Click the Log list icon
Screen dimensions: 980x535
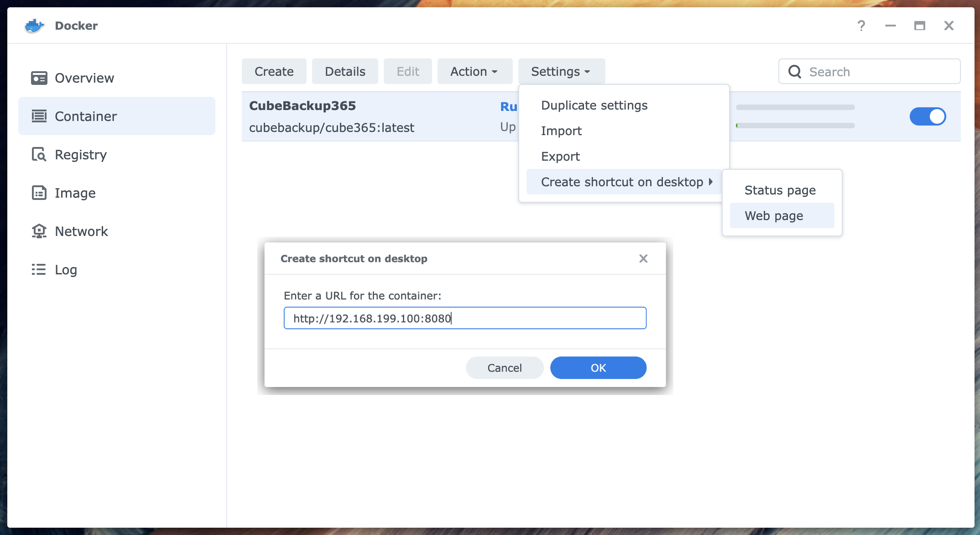[x=39, y=269]
